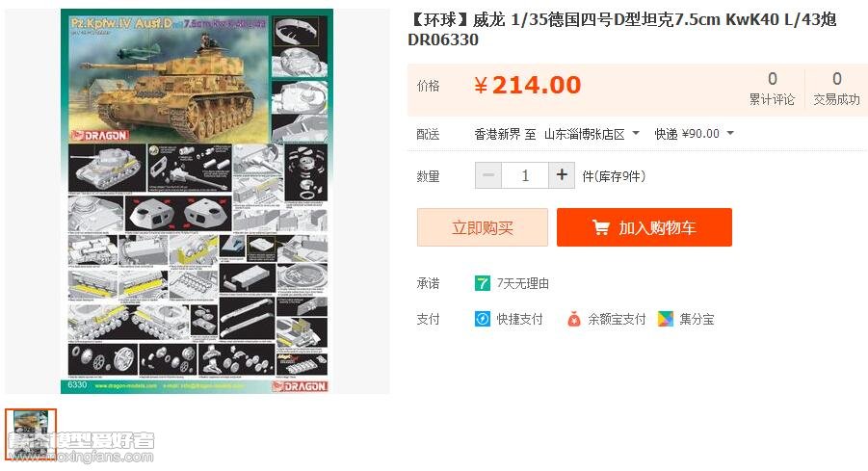Decrease quantity with the minus button
This screenshot has height=471, width=868.
tap(488, 175)
